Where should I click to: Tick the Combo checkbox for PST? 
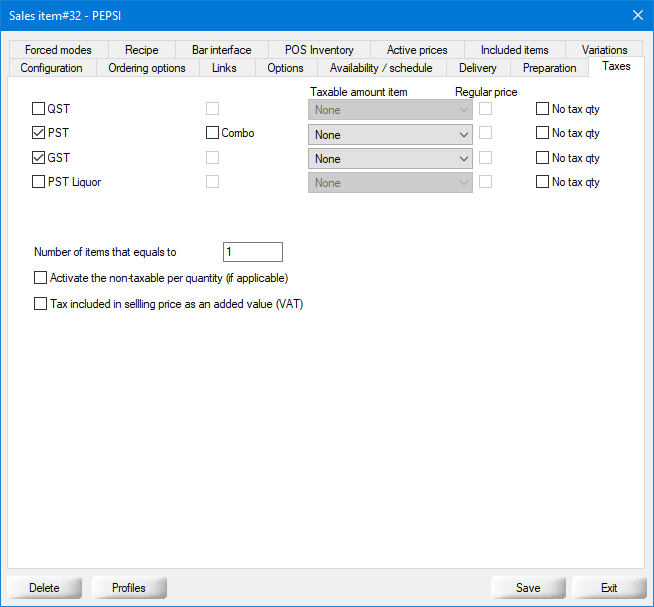coord(212,133)
